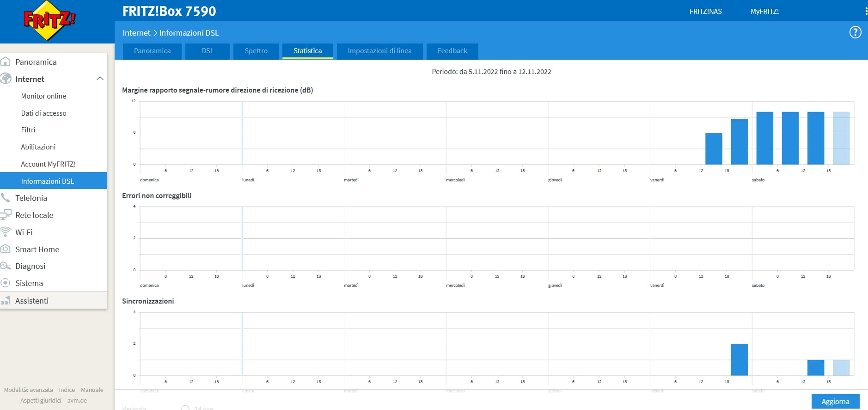Click Internet in the breadcrumb

coord(136,33)
